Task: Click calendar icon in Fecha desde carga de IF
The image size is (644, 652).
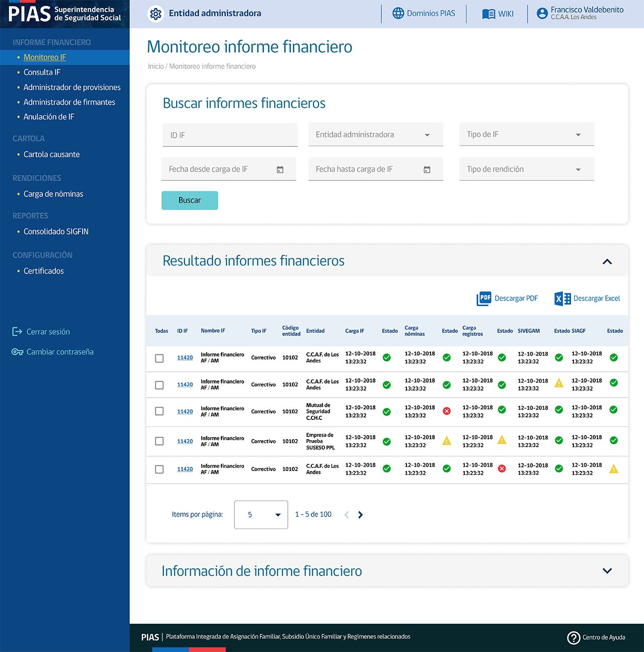Action: pos(280,170)
